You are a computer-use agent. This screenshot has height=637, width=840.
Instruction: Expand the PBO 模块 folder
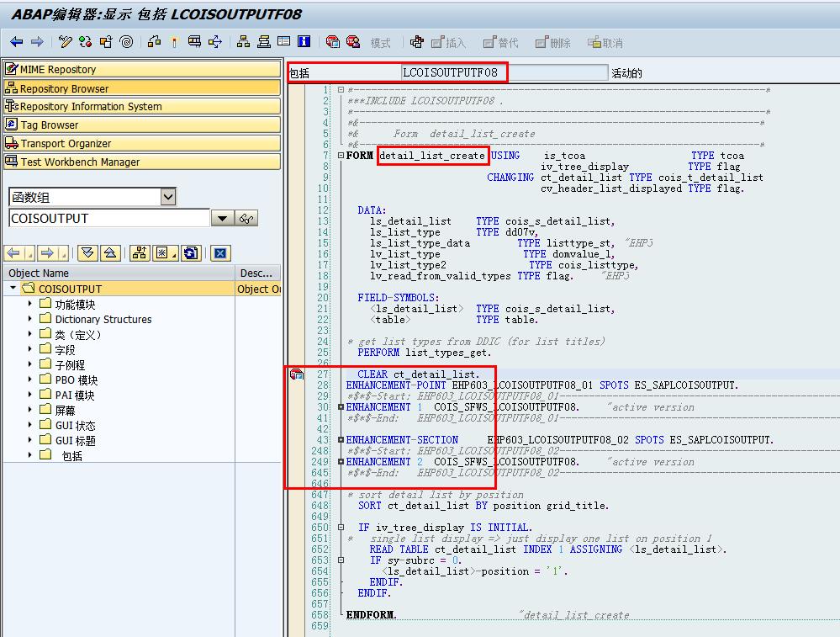[x=30, y=380]
